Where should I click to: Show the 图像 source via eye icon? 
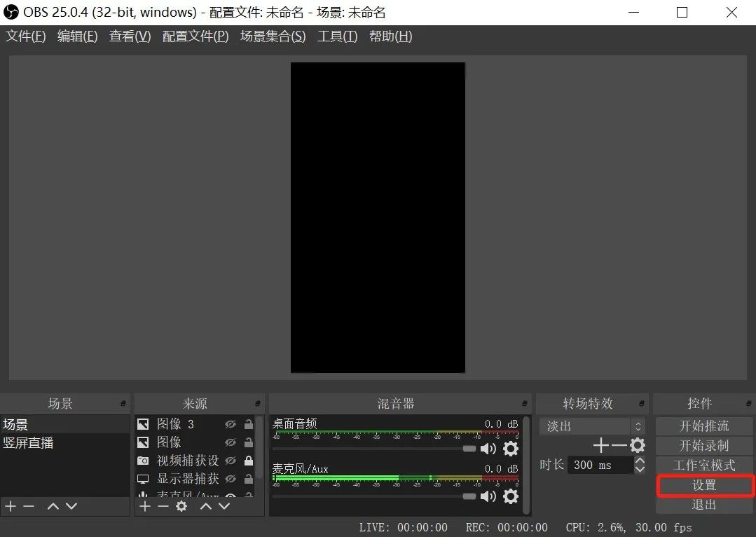point(231,442)
